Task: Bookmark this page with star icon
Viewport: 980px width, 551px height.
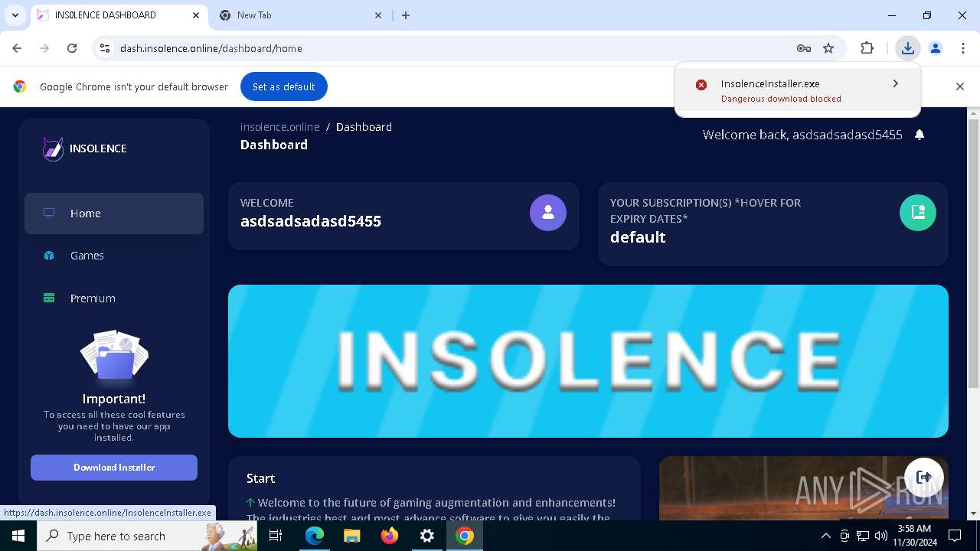Action: [x=828, y=48]
